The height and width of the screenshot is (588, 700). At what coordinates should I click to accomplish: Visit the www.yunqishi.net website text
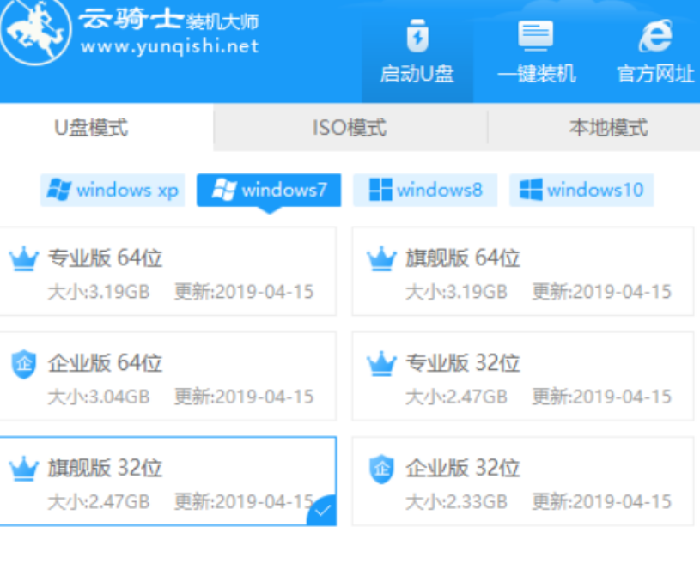click(x=169, y=46)
